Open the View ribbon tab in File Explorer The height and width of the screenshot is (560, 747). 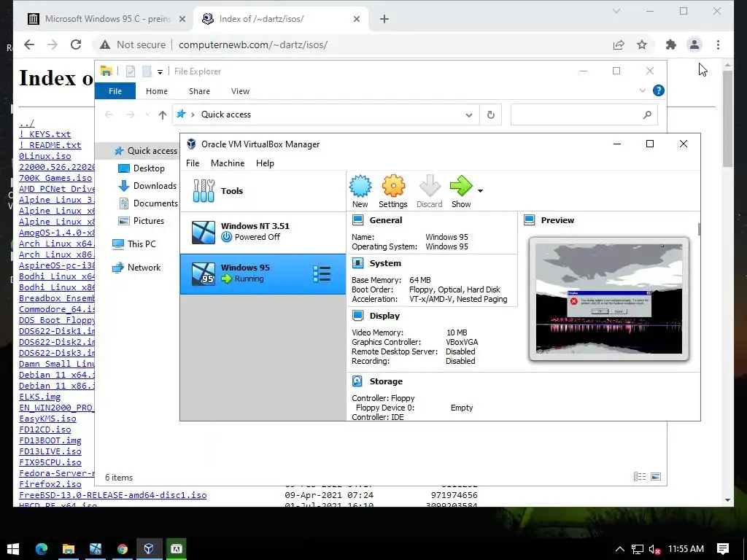click(x=240, y=91)
